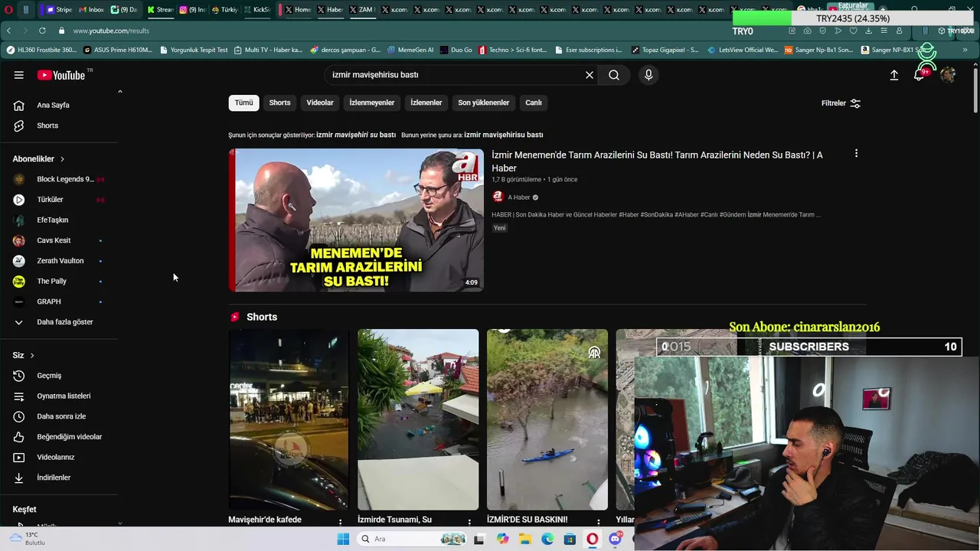Select the İzlenmeyenler filter chip
This screenshot has height=551, width=980.
(372, 103)
